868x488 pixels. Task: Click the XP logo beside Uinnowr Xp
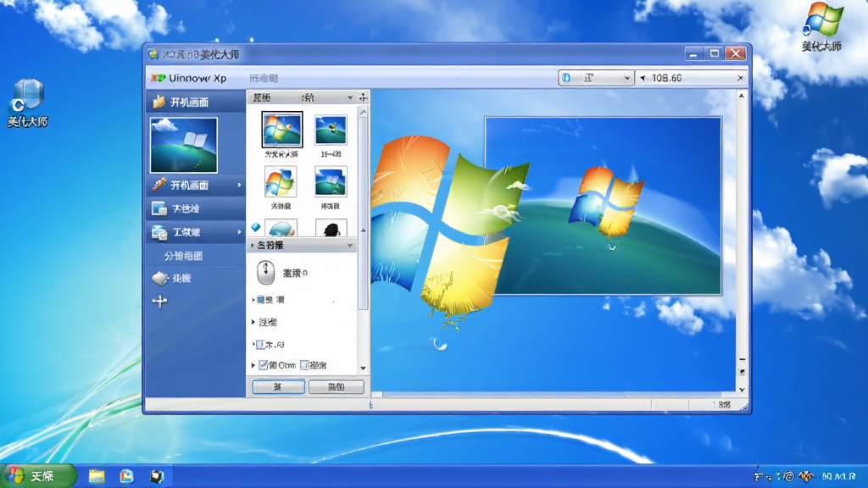159,78
